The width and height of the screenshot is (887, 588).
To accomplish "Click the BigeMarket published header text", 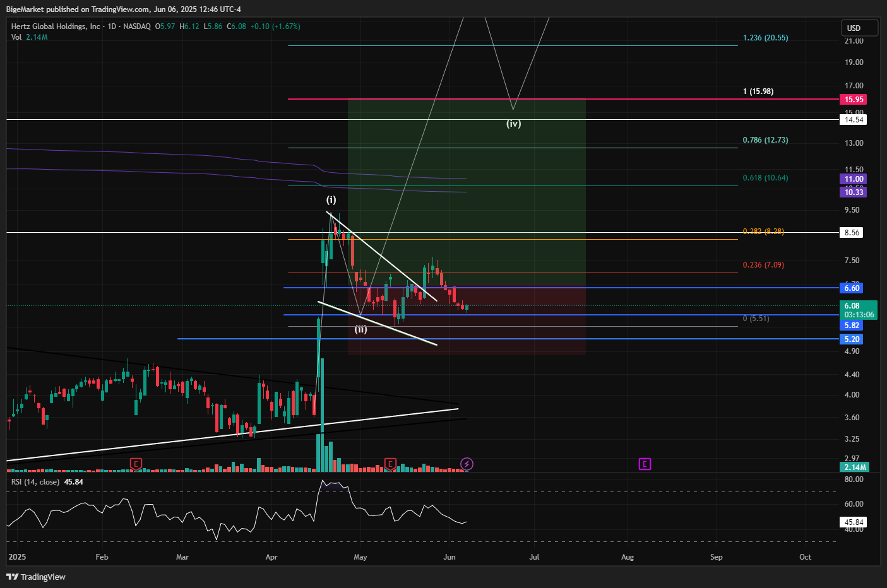I will [x=123, y=9].
